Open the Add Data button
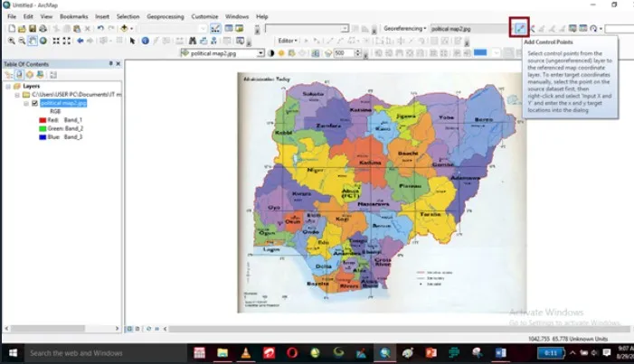The height and width of the screenshot is (364, 634). click(x=124, y=28)
